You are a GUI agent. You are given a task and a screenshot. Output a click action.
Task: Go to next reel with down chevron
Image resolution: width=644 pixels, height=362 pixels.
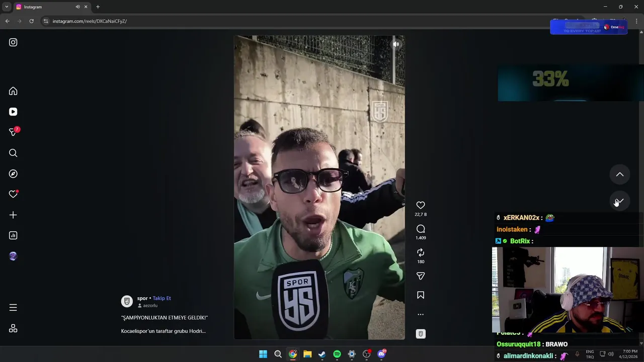click(x=620, y=201)
